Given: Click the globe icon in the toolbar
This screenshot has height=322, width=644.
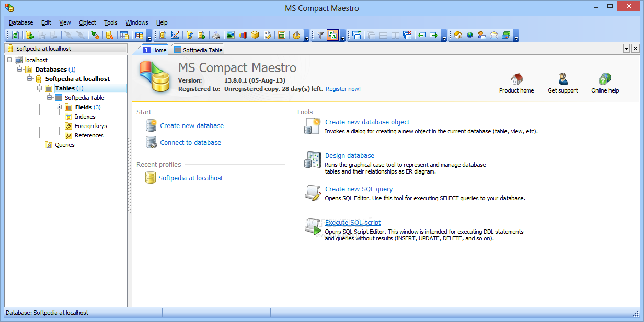Looking at the screenshot, I should (x=469, y=35).
